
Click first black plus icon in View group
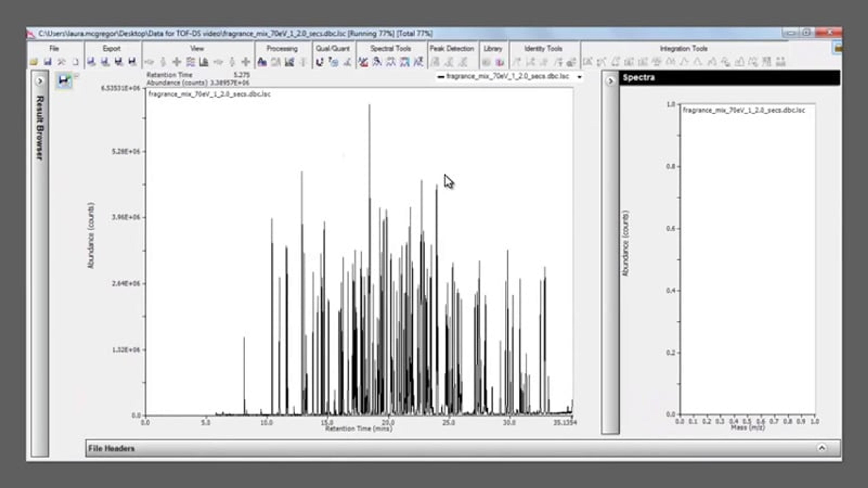pyautogui.click(x=177, y=62)
